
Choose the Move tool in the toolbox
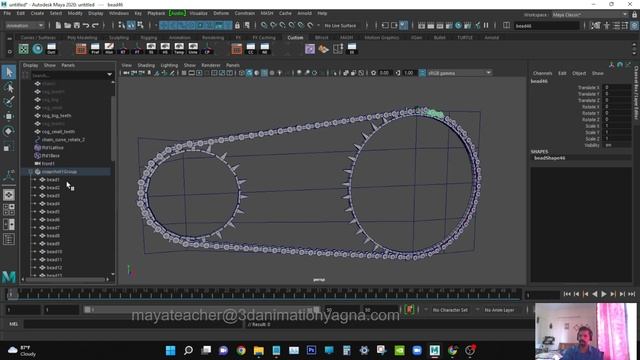pos(9,116)
